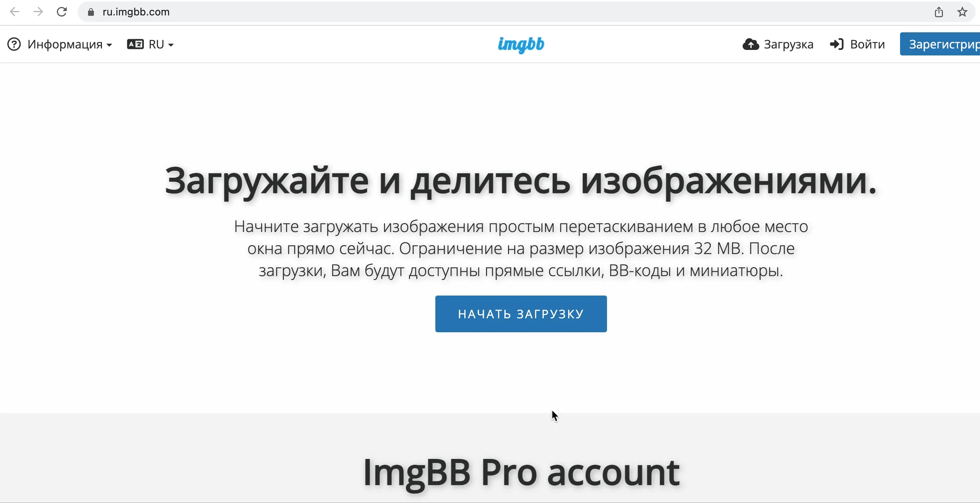Open the RU language dropdown arrow
Screen dimensions: 980x503
coord(171,45)
